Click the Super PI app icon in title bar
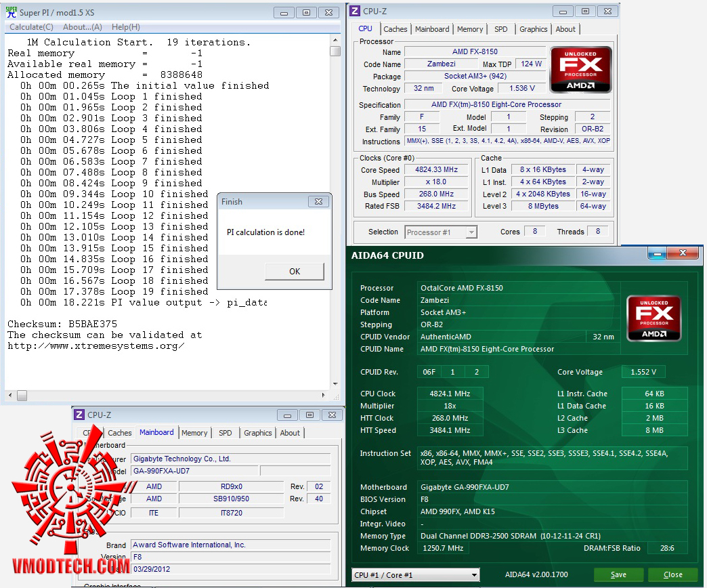 (12, 12)
